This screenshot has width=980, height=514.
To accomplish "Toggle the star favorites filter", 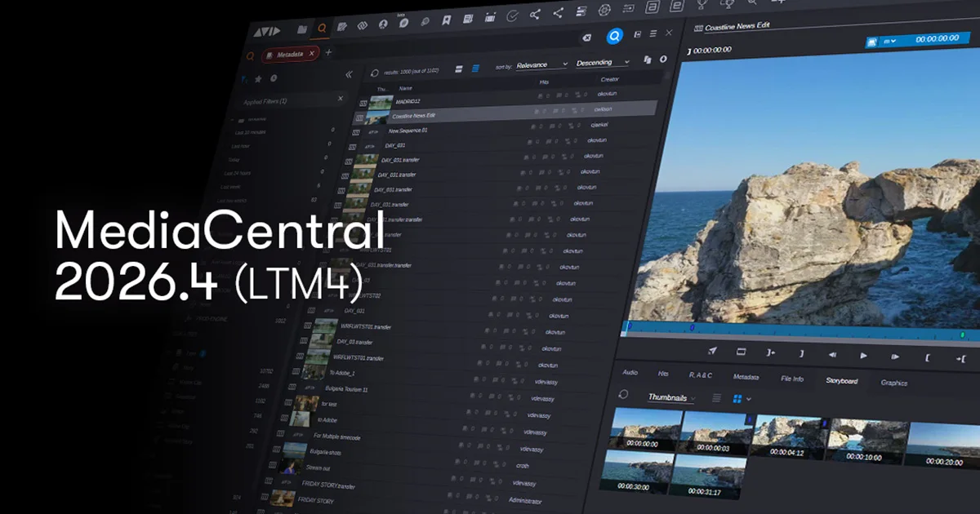I will [x=258, y=79].
